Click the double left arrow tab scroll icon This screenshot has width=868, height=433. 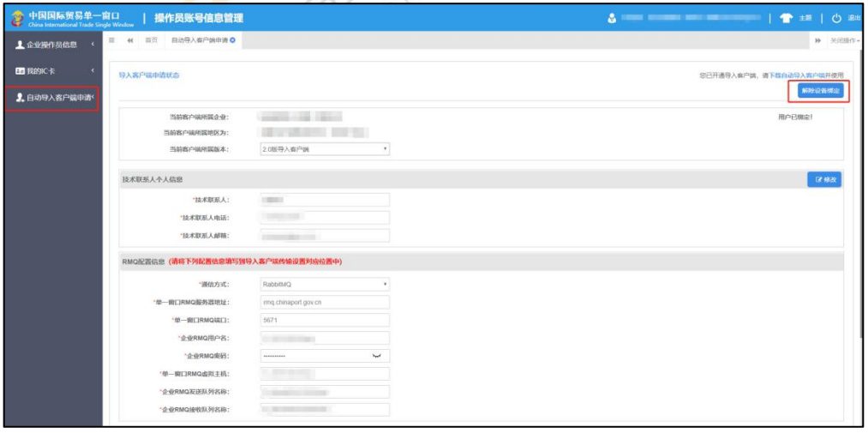point(130,40)
